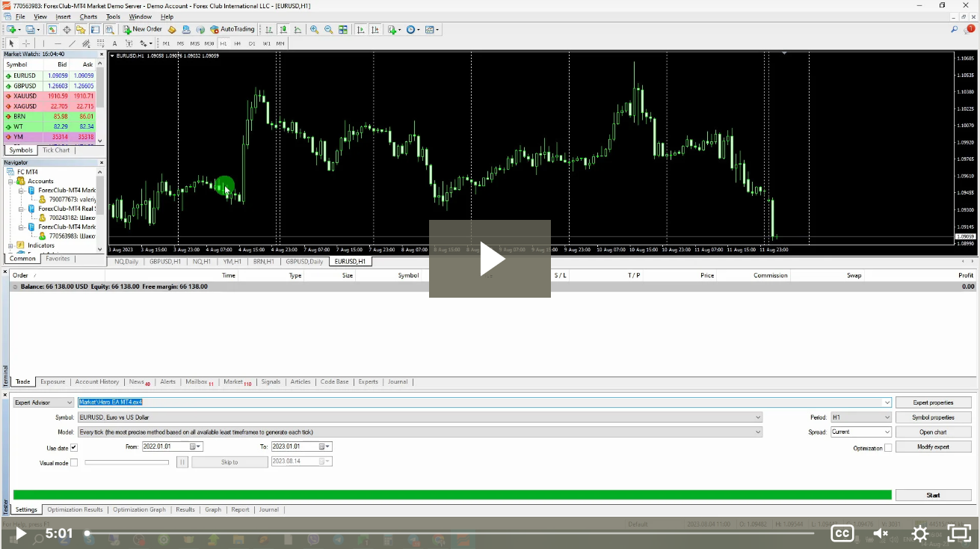Open the Charts menu
The width and height of the screenshot is (980, 549).
tap(88, 16)
